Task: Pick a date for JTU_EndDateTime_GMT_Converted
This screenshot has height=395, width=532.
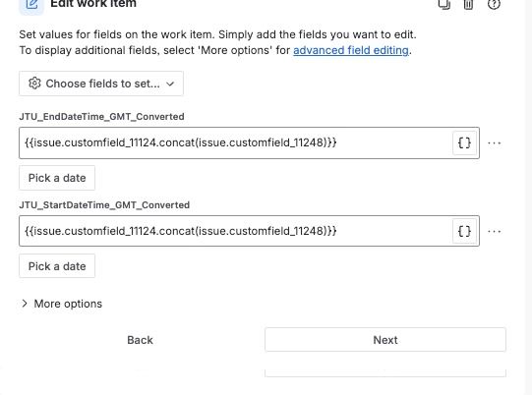Action: tap(57, 178)
